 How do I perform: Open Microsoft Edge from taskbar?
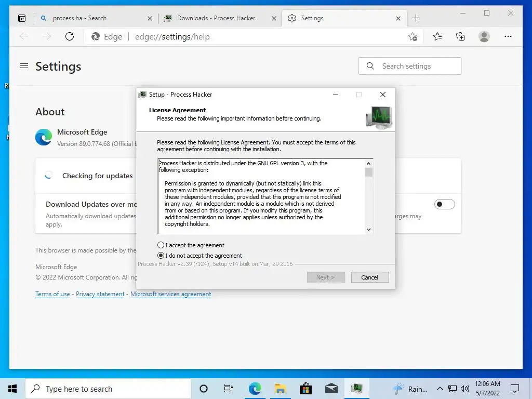255,389
